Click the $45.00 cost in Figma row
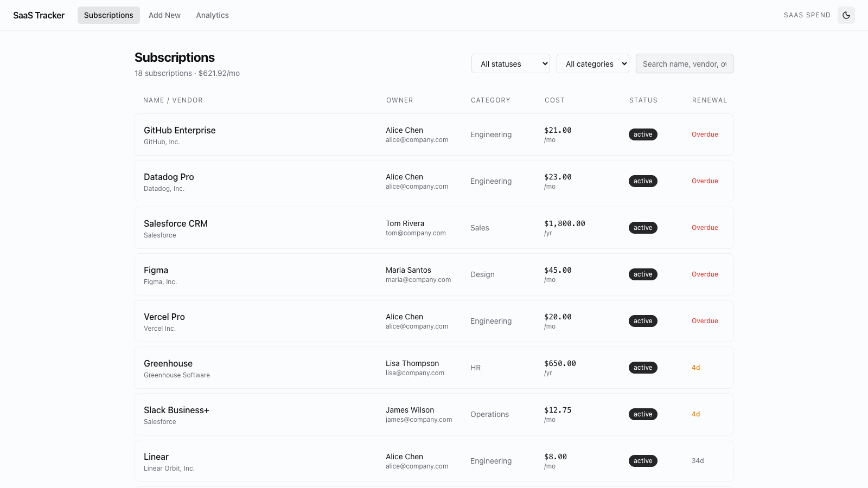 (558, 270)
